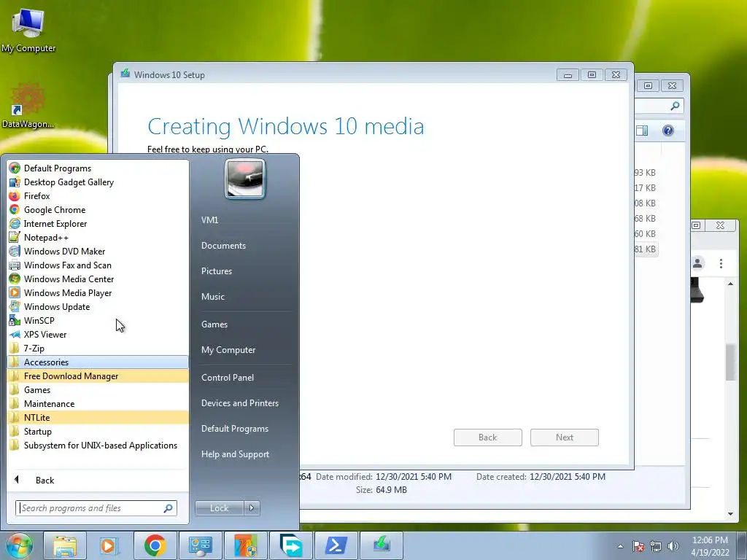Expand the Free Download Manager folder
Screen dimensions: 747x560
click(x=98, y=376)
